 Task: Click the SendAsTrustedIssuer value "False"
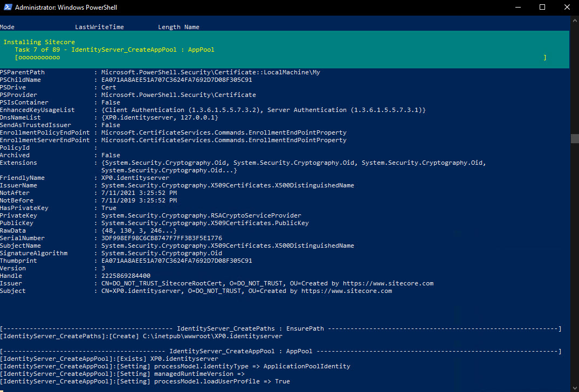[111, 125]
